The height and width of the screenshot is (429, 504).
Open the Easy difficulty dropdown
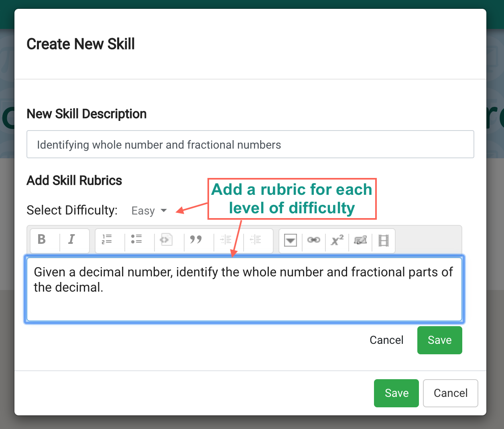point(149,210)
